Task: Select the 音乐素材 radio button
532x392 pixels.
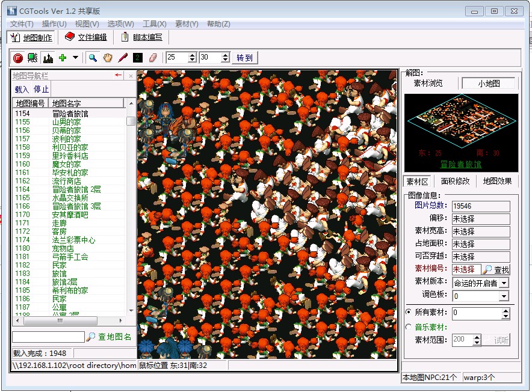Action: coord(409,327)
